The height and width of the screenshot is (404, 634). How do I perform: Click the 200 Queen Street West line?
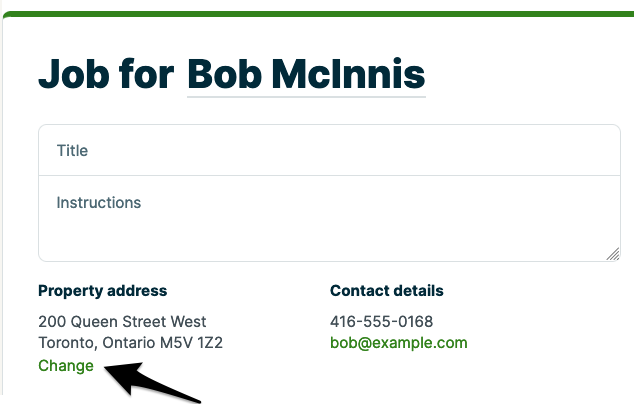(x=122, y=322)
